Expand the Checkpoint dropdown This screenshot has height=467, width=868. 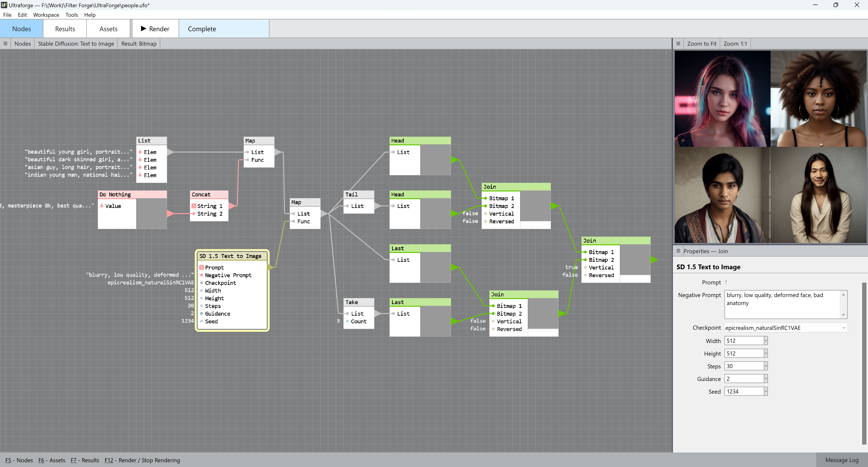coord(844,328)
